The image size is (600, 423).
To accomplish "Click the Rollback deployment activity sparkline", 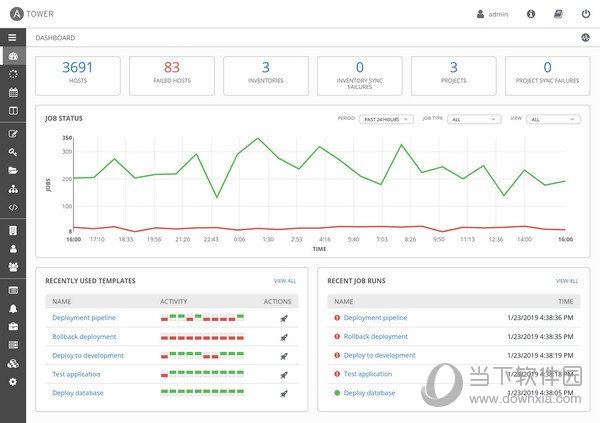I will point(202,337).
